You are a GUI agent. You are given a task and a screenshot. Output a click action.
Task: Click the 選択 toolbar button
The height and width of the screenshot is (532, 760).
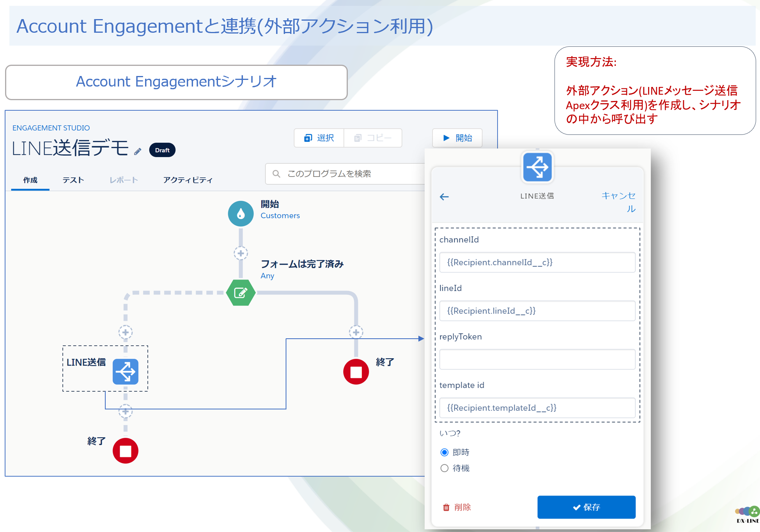[319, 138]
